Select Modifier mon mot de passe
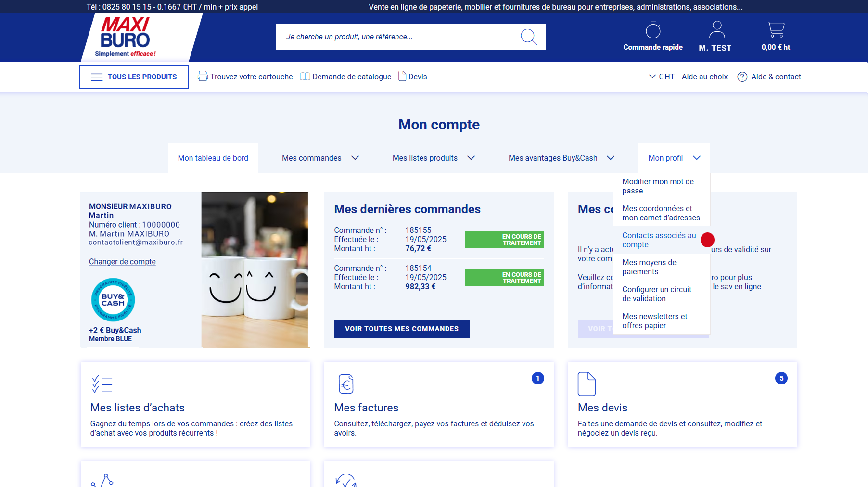The width and height of the screenshot is (868, 487). (x=658, y=186)
